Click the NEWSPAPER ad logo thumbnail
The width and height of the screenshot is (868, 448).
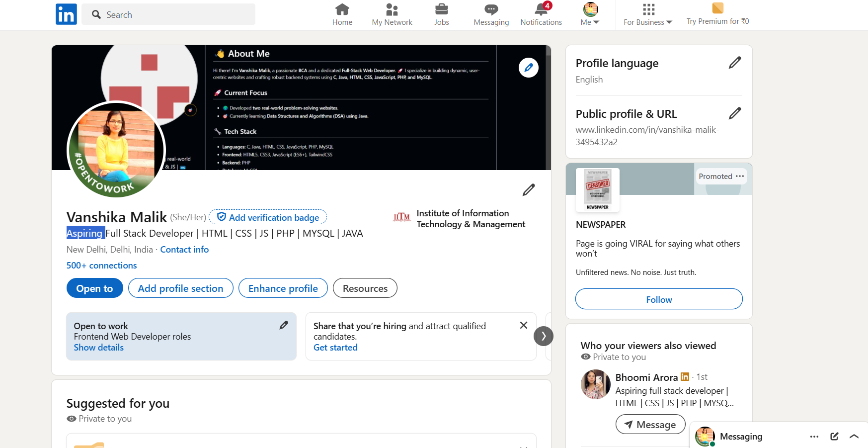click(x=597, y=190)
